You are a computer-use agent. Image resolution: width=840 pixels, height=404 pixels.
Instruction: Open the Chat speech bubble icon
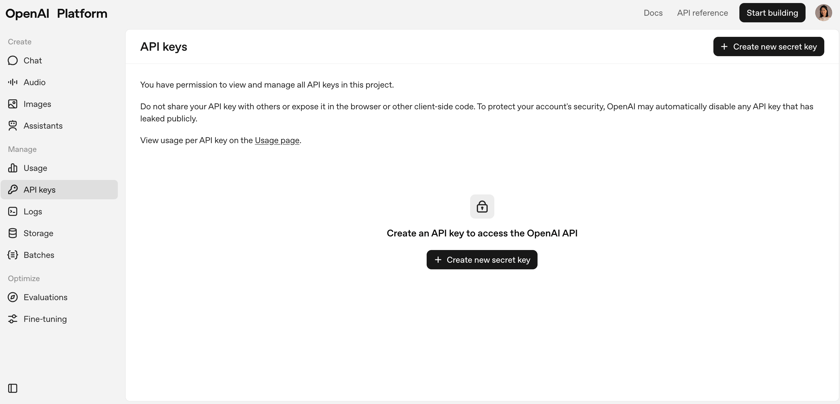click(x=13, y=61)
